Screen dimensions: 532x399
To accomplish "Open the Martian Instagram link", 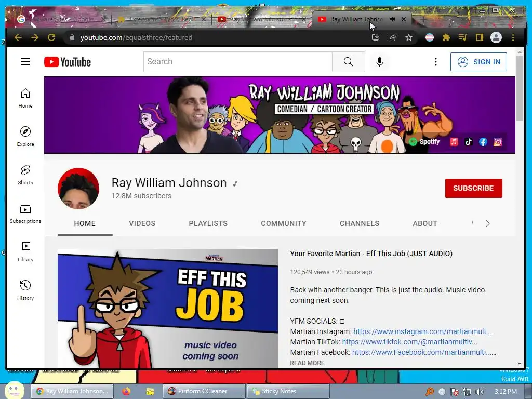I will pos(422,331).
